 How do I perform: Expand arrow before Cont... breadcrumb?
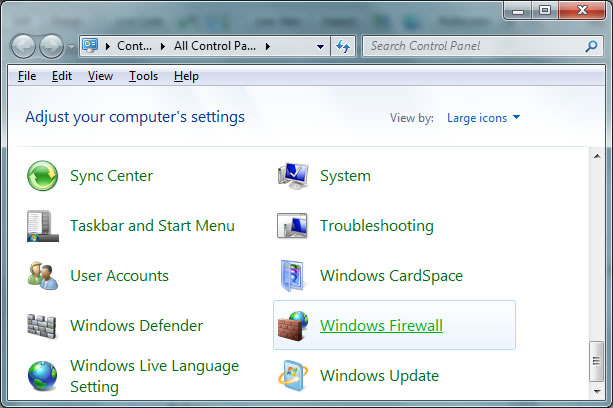pos(108,47)
